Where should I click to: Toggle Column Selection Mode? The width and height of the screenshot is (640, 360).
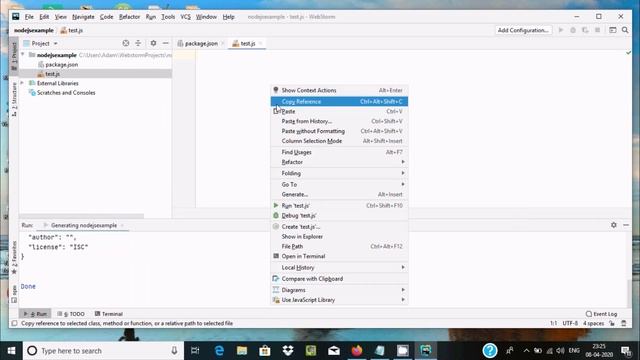pyautogui.click(x=339, y=141)
